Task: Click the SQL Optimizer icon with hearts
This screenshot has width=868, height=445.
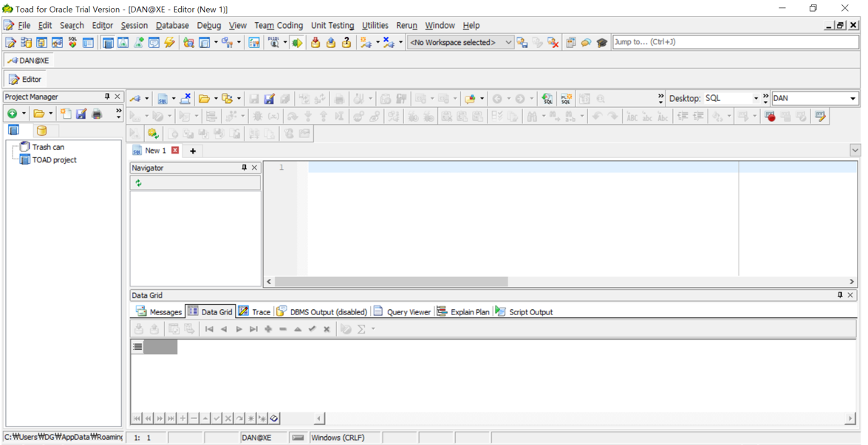Action: click(x=72, y=43)
